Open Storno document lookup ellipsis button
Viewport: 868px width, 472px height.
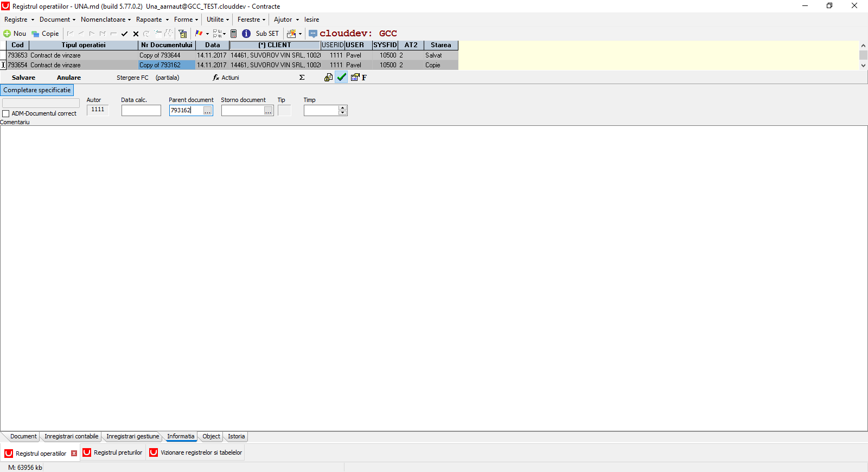pos(268,111)
